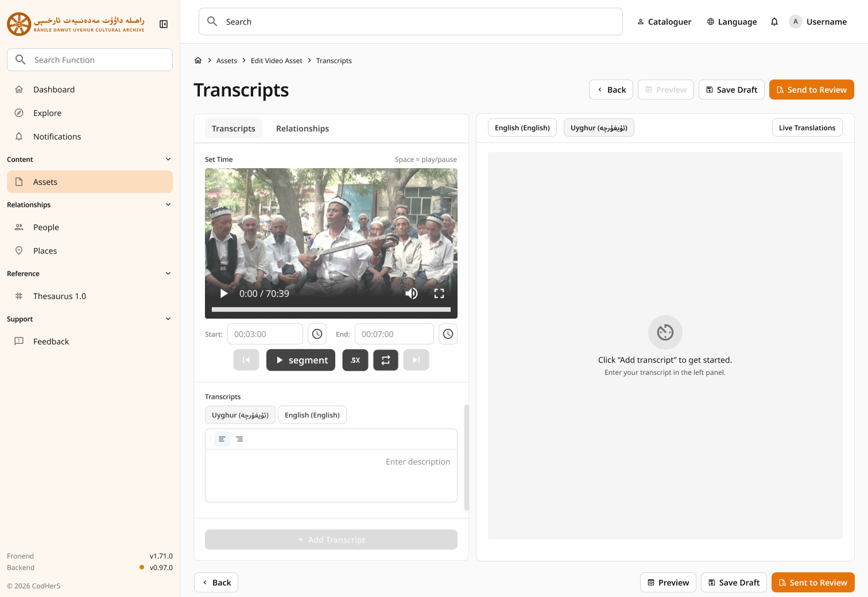Screen dimensions: 868x597
Task: Expand the Support section
Action: [x=168, y=319]
